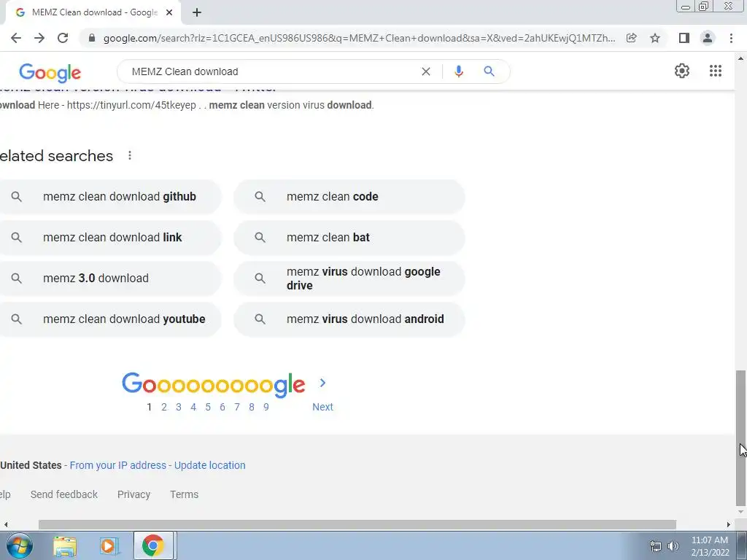This screenshot has height=560, width=747.
Task: Click Update location link
Action: tap(209, 465)
